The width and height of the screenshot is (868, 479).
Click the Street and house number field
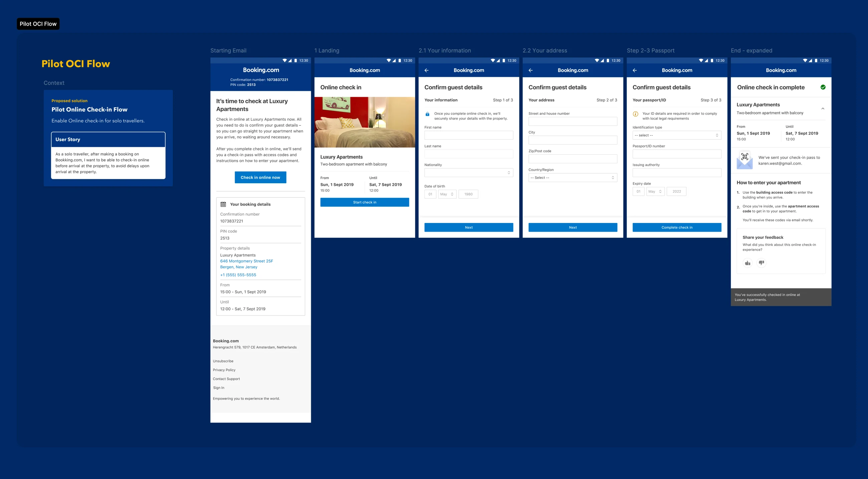point(573,121)
